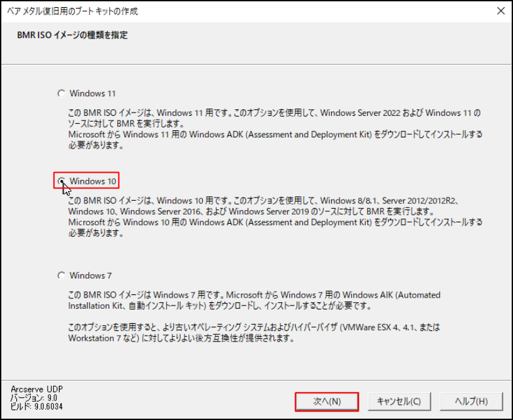Click the バージョン: 9.0 text

pyautogui.click(x=34, y=398)
